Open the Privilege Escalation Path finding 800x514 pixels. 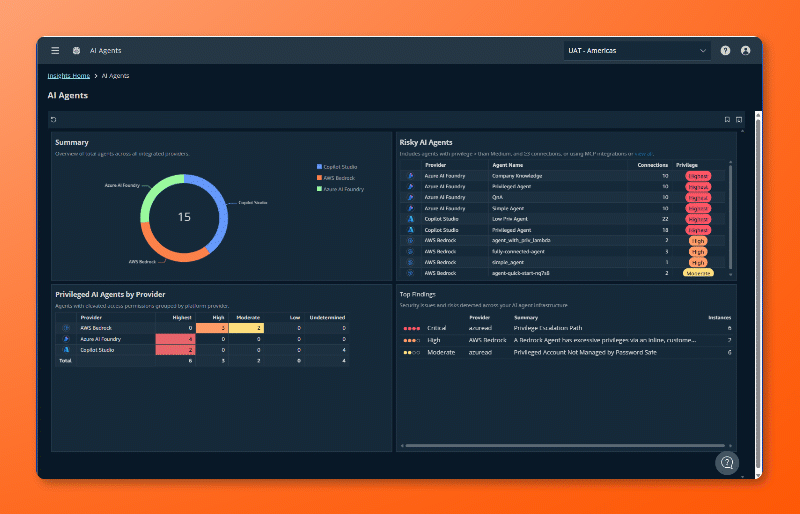[x=547, y=328]
